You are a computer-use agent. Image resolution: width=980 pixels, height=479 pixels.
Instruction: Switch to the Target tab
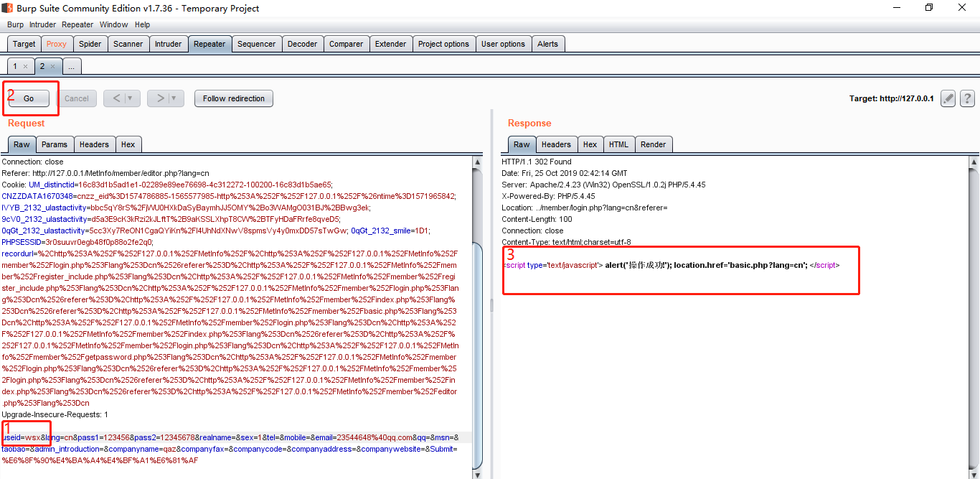click(24, 44)
